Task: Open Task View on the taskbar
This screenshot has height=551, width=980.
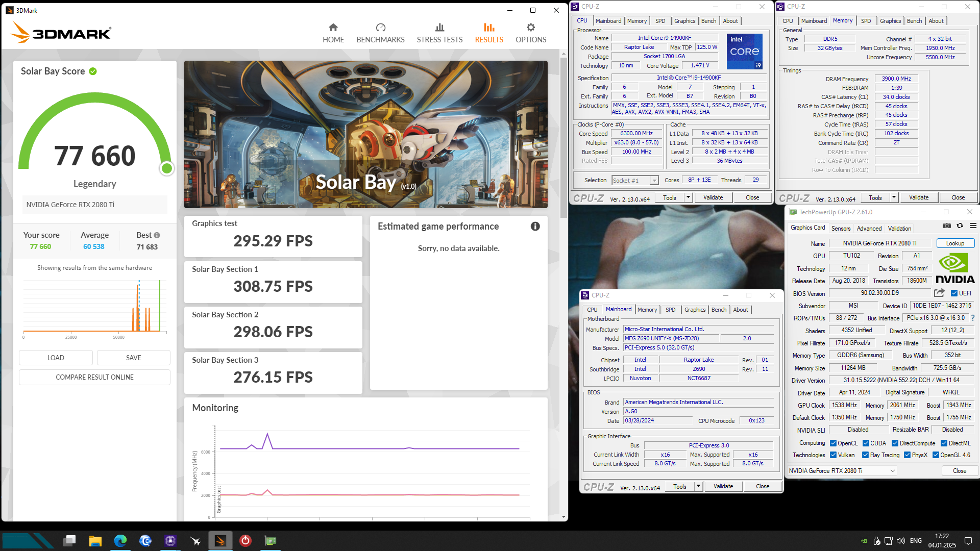Action: (70, 540)
